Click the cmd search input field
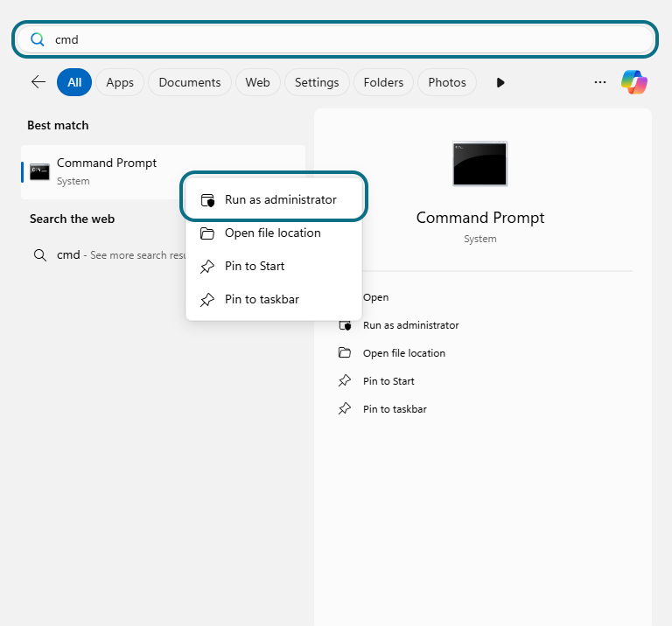This screenshot has height=626, width=672. pyautogui.click(x=335, y=39)
